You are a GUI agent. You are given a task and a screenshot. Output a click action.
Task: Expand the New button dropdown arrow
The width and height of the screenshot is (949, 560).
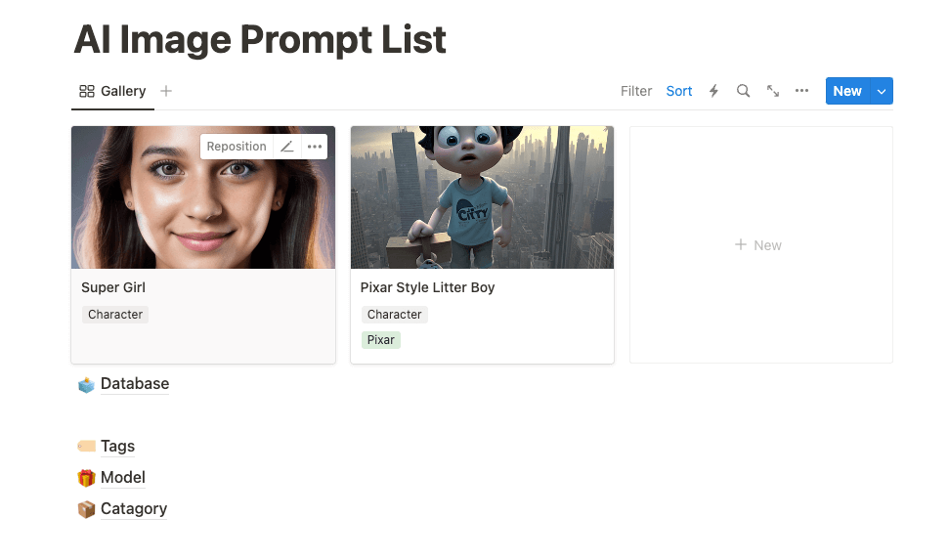(x=882, y=91)
